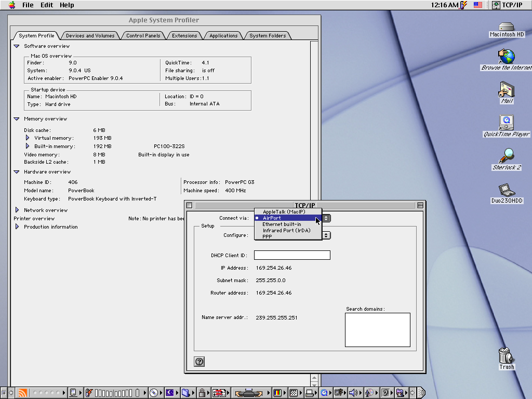The image size is (532, 399).
Task: Switch to the Extensions tab
Action: 184,36
